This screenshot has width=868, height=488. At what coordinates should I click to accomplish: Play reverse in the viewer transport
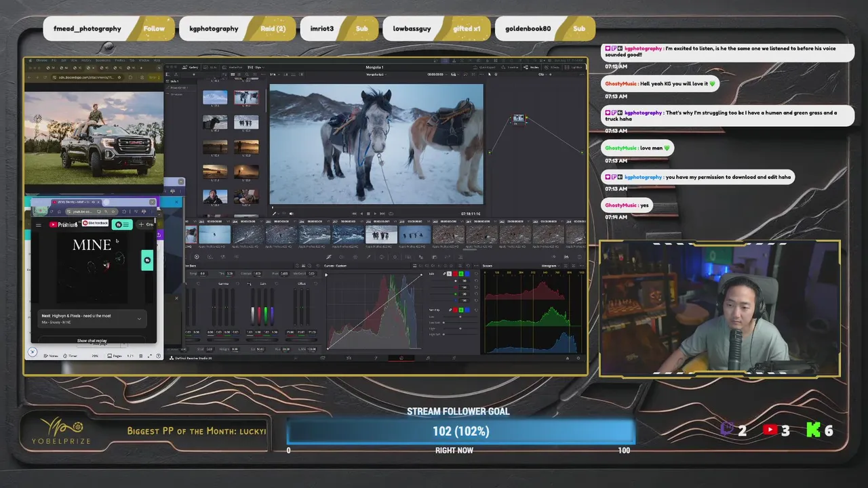point(361,213)
